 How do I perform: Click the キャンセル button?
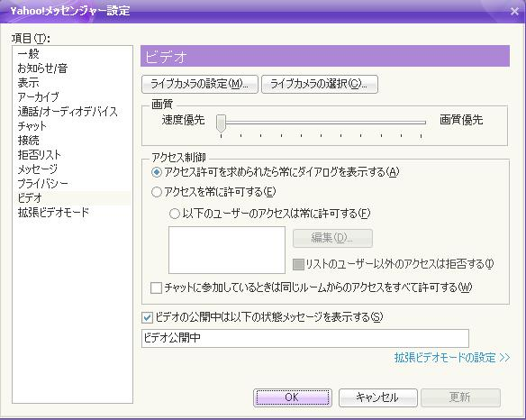[x=377, y=397]
